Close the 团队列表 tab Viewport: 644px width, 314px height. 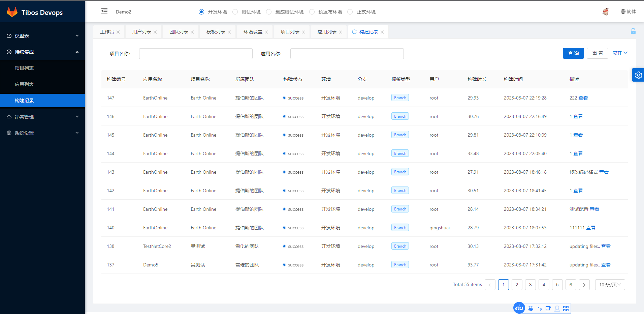192,32
